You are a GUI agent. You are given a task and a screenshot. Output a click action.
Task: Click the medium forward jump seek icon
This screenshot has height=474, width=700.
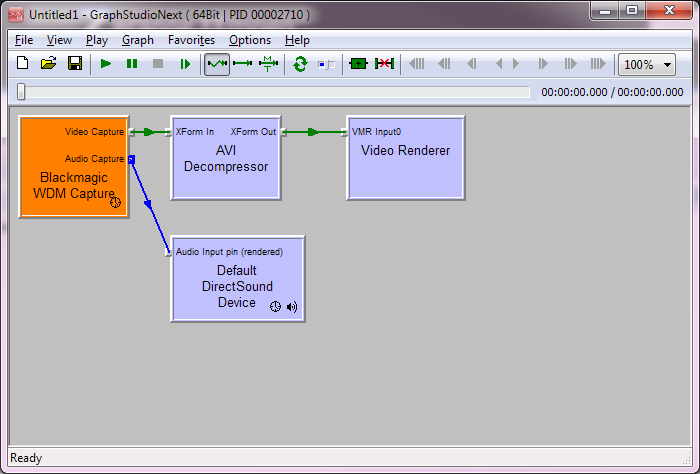[570, 64]
